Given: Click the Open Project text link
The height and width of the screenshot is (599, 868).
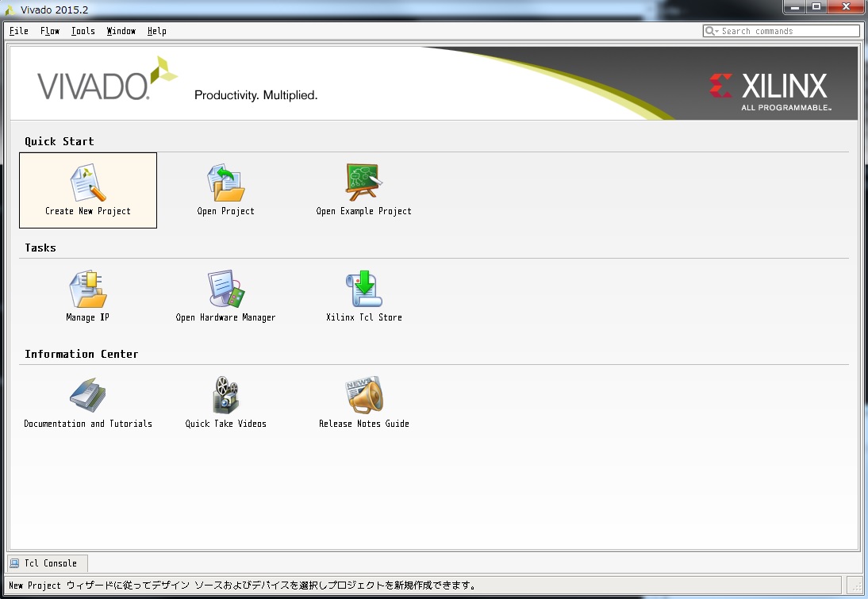Looking at the screenshot, I should 226,211.
